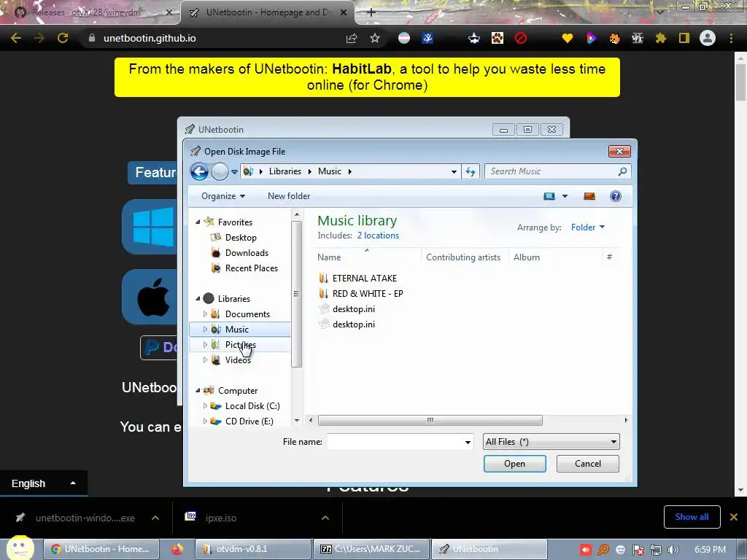Select CD Drive (E:) in the tree
The image size is (747, 560).
[249, 421]
